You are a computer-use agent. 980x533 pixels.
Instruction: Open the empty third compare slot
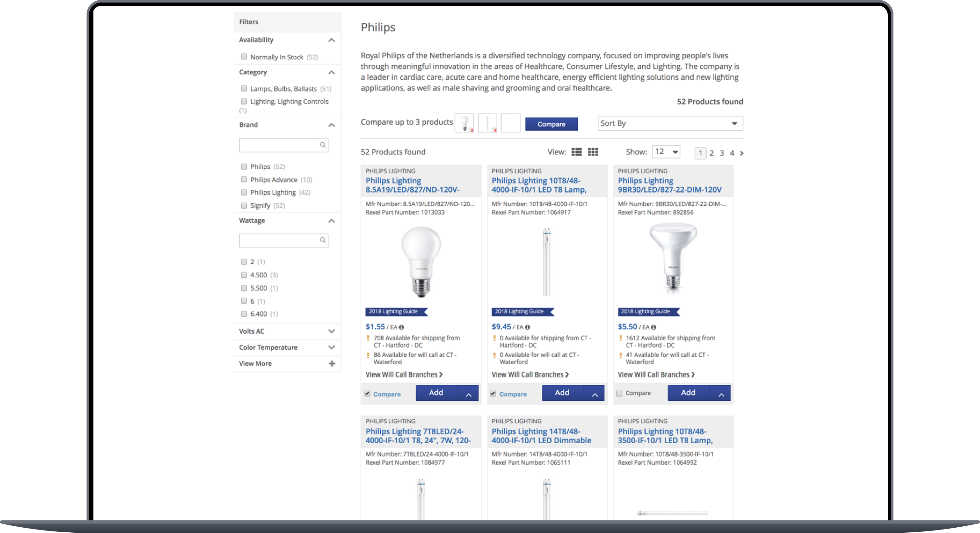(510, 123)
